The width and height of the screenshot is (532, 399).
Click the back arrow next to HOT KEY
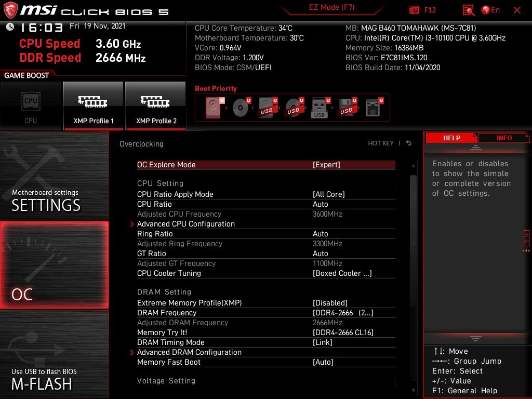409,143
